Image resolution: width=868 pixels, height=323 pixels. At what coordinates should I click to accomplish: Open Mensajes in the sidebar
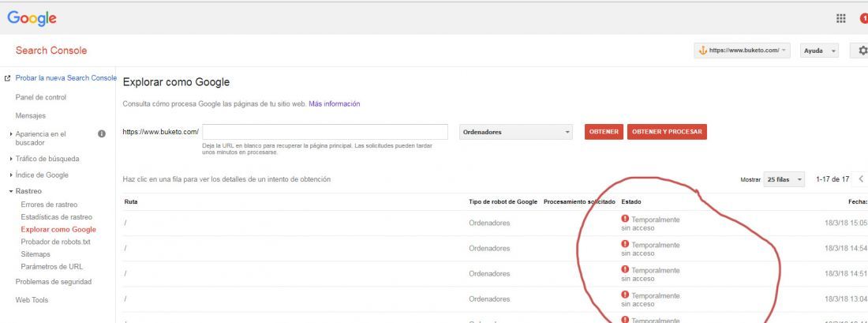tap(31, 116)
